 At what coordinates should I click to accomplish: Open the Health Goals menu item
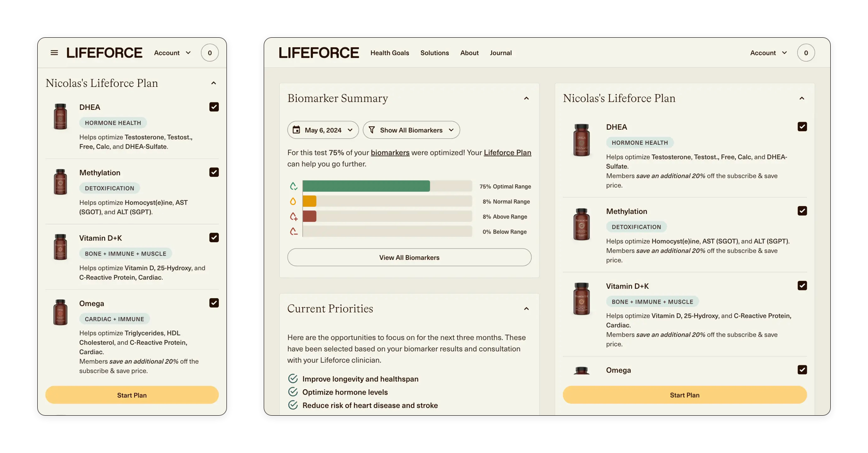point(390,53)
